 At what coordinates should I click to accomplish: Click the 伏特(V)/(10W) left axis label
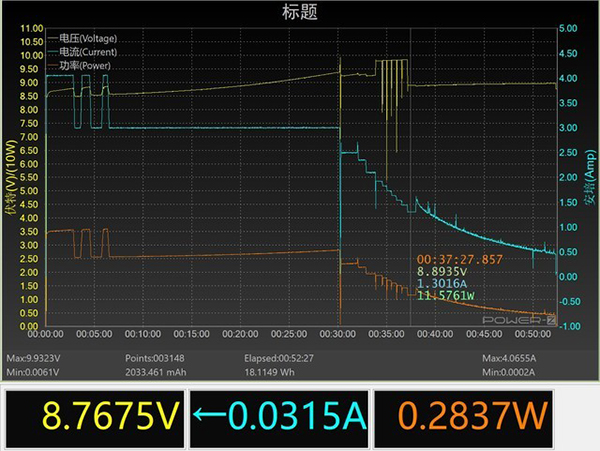(9, 180)
